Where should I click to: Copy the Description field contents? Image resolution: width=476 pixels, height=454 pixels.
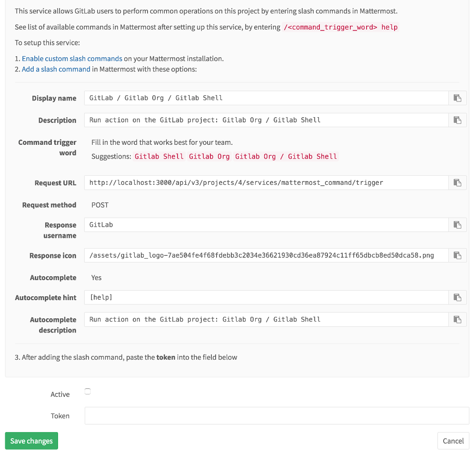click(457, 120)
